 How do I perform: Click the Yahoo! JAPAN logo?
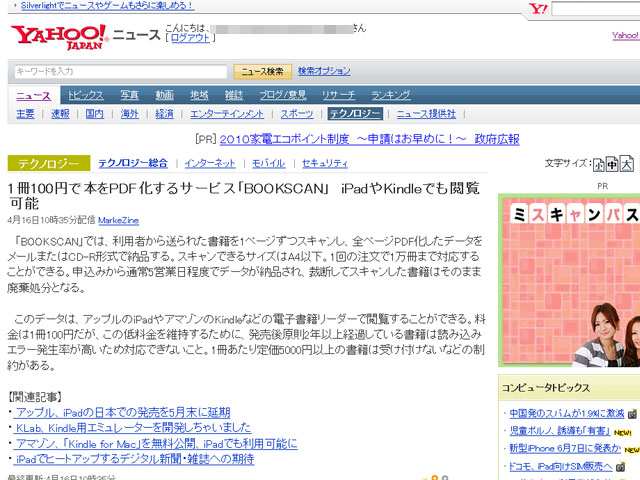point(59,37)
